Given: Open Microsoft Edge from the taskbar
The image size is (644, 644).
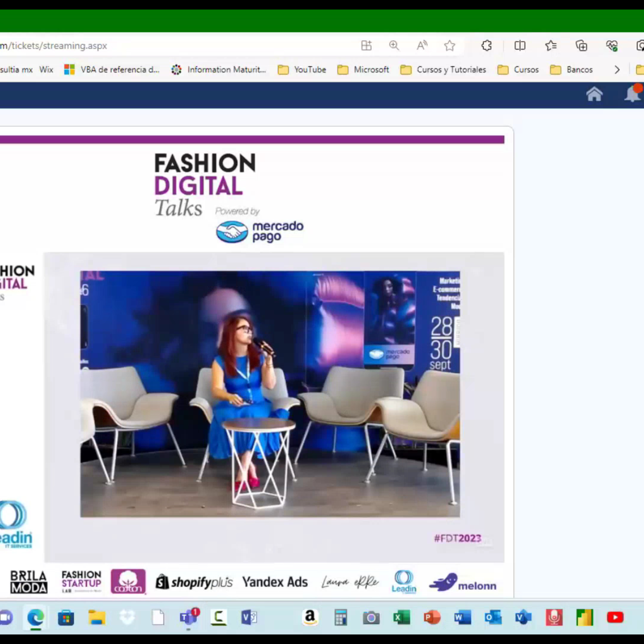Looking at the screenshot, I should point(36,618).
